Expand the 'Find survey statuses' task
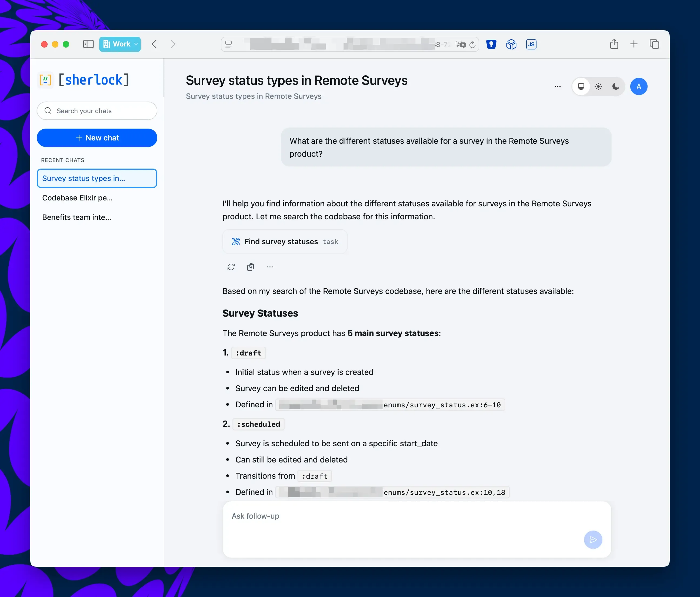The height and width of the screenshot is (597, 700). (285, 242)
